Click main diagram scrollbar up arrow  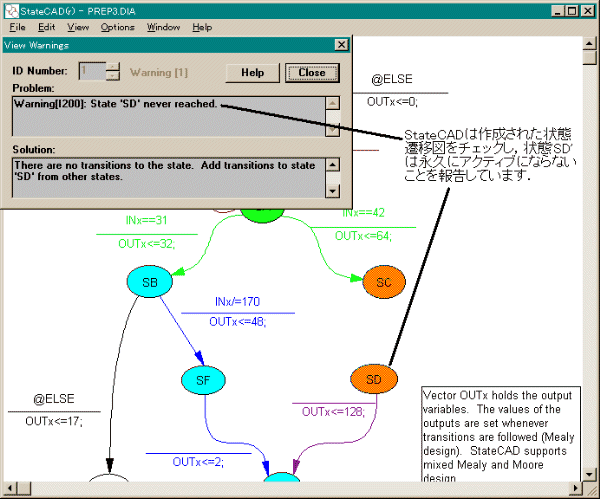(590, 44)
